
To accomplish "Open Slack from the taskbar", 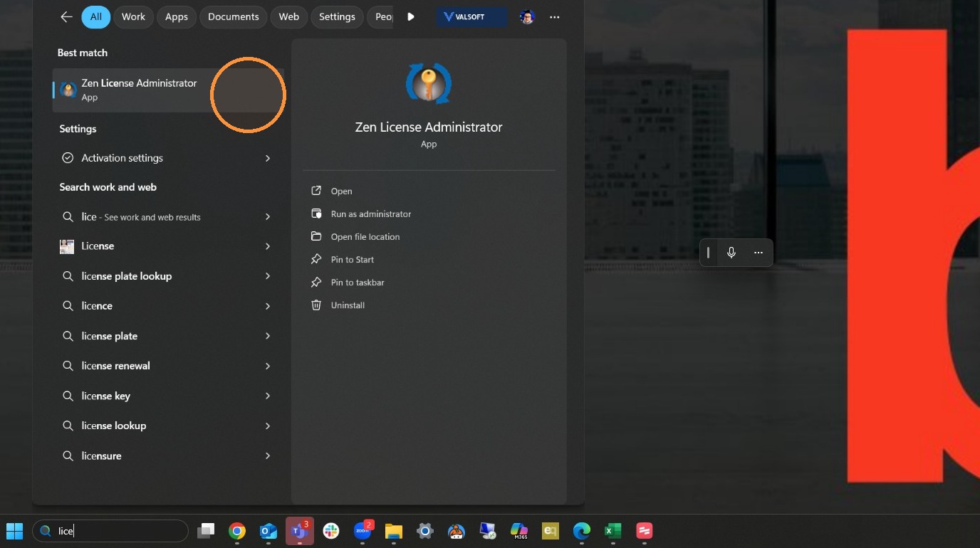I will [x=331, y=531].
